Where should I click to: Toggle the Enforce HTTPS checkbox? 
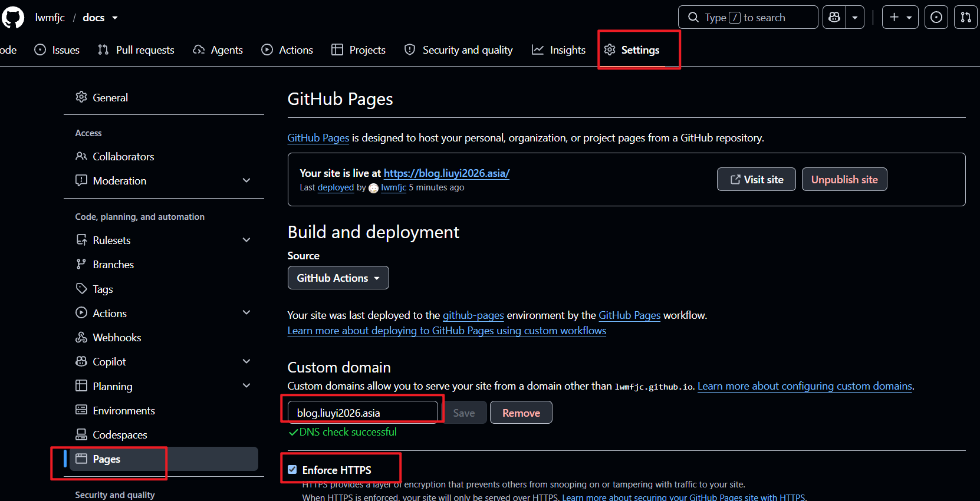pyautogui.click(x=292, y=470)
